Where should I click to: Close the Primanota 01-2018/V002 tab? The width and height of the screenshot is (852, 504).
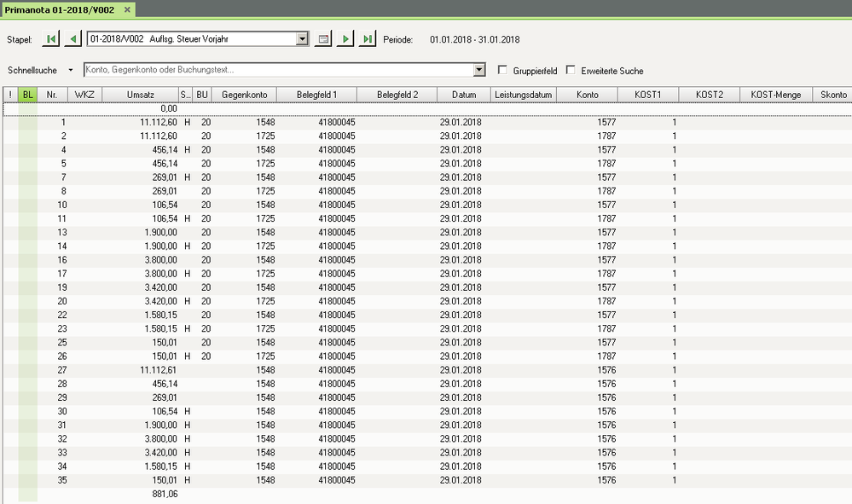point(127,9)
